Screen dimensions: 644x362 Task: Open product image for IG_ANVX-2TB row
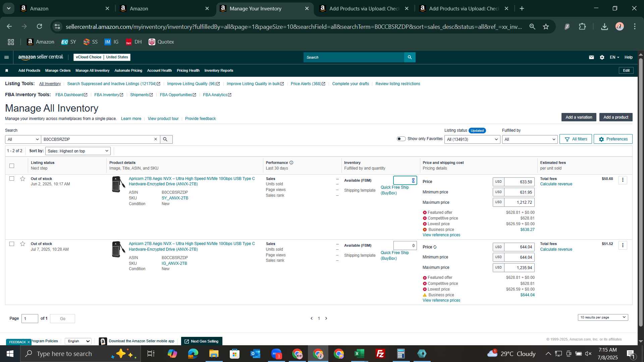[118, 249]
